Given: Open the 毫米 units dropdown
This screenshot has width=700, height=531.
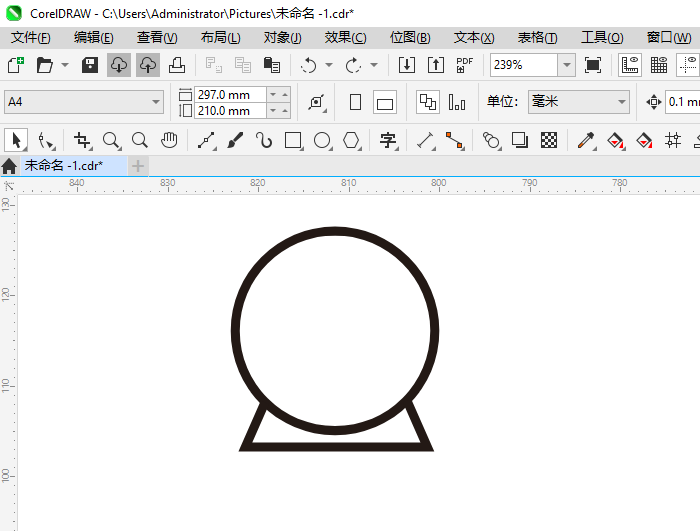Looking at the screenshot, I should tap(621, 102).
